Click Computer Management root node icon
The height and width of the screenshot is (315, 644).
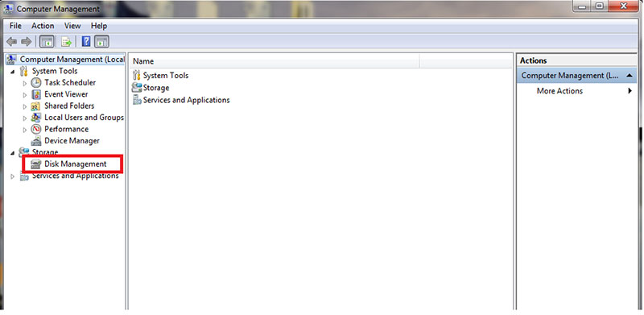pyautogui.click(x=12, y=60)
